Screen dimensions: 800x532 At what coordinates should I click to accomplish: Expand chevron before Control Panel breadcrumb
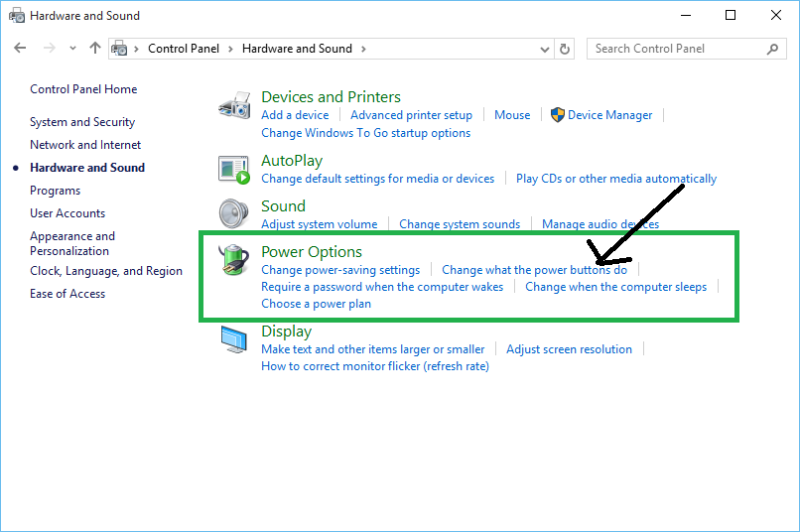click(136, 49)
